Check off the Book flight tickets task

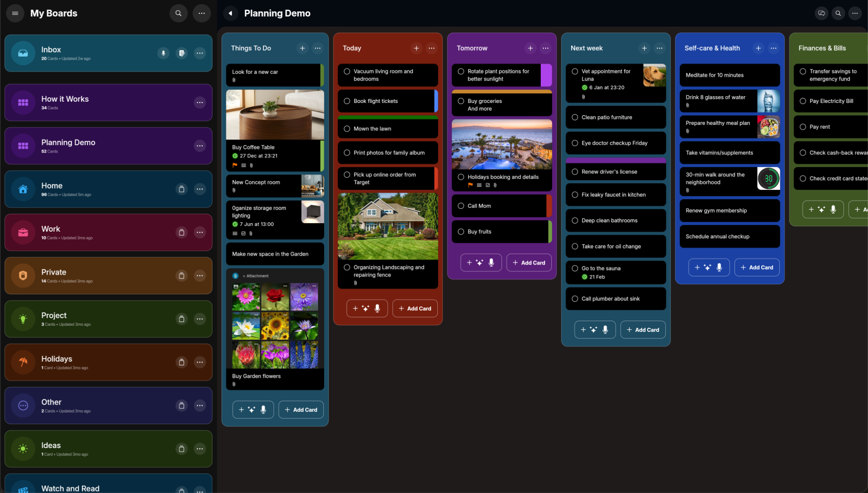(347, 101)
